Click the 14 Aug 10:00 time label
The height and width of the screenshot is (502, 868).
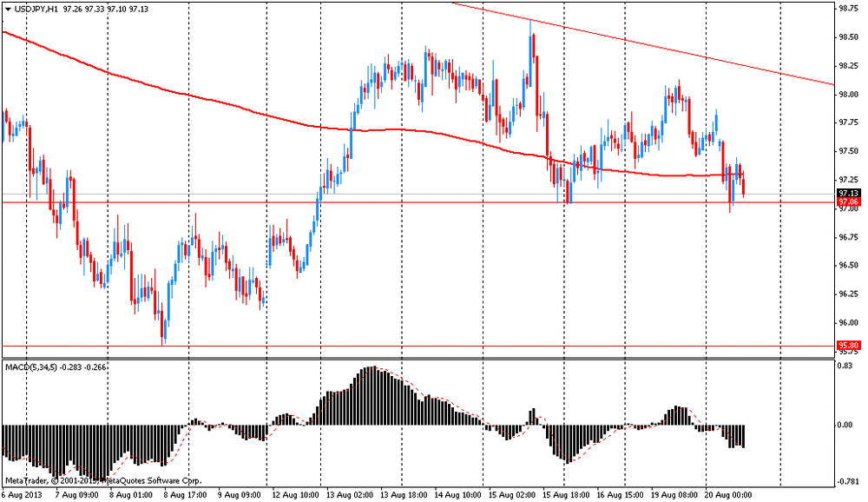pyautogui.click(x=458, y=494)
